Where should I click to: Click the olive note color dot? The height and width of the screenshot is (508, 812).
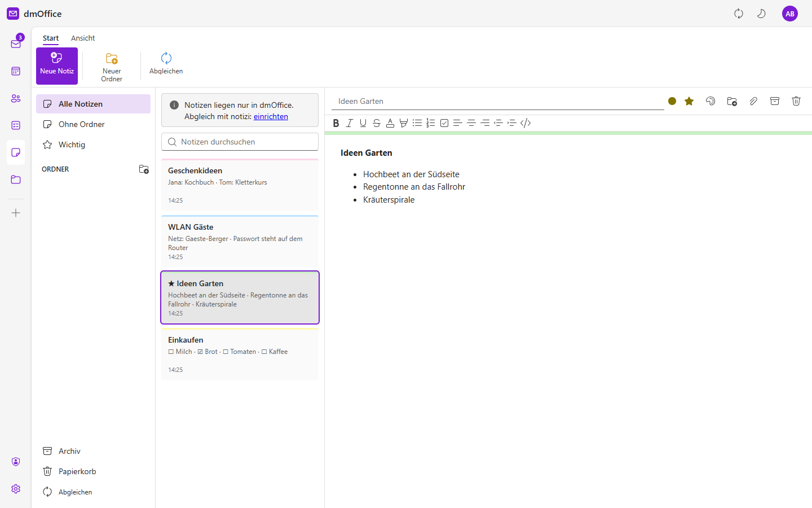tap(672, 101)
